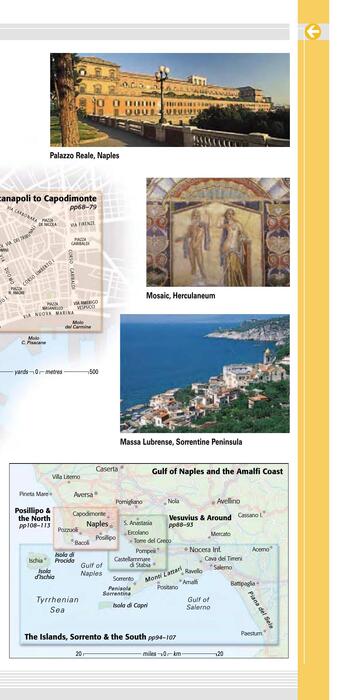Click Ercolano on the regional map

tap(138, 533)
